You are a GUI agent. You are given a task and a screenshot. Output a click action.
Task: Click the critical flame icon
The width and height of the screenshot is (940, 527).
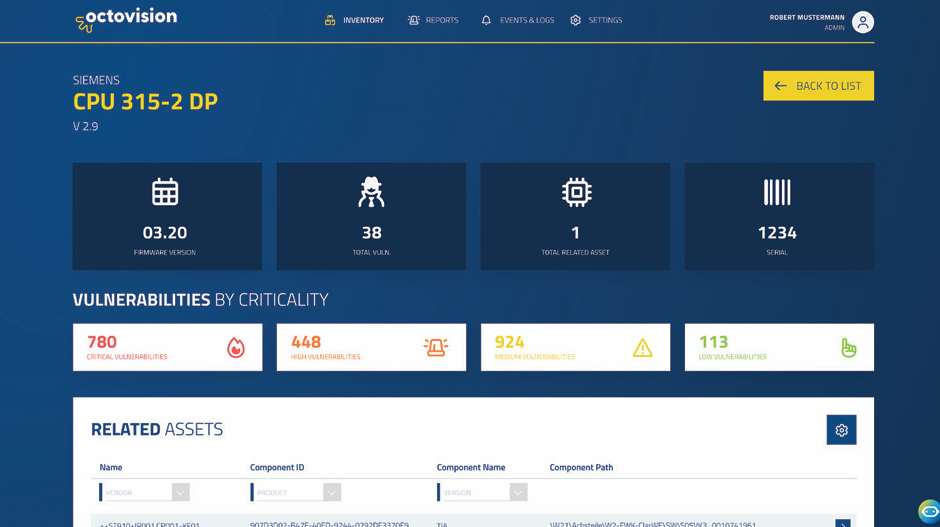tap(236, 347)
